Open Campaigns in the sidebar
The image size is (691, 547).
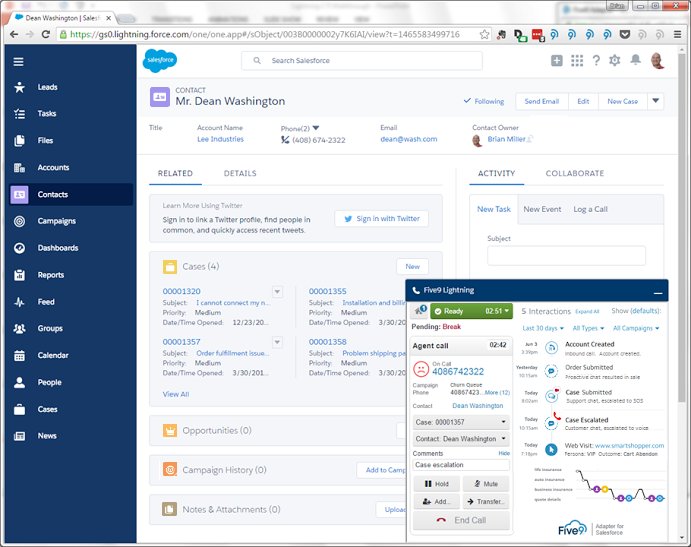(x=56, y=221)
